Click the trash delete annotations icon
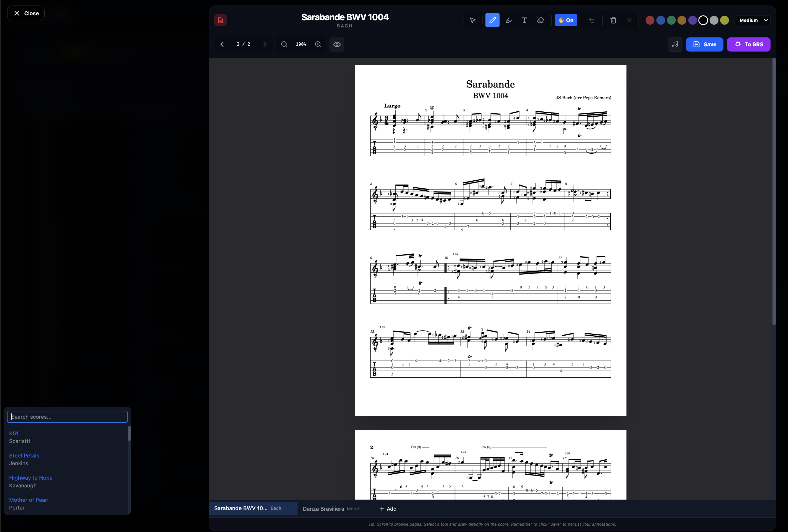Image resolution: width=788 pixels, height=532 pixels. (x=613, y=20)
